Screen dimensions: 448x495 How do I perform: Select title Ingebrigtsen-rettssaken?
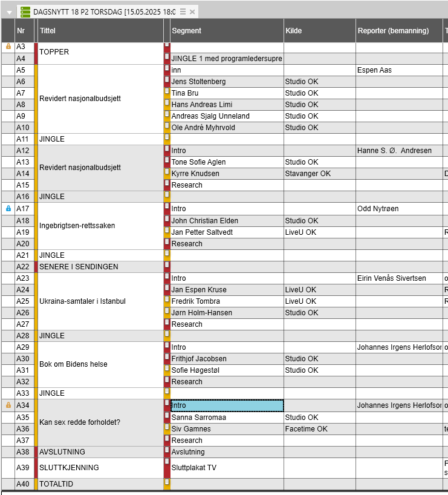(x=100, y=226)
